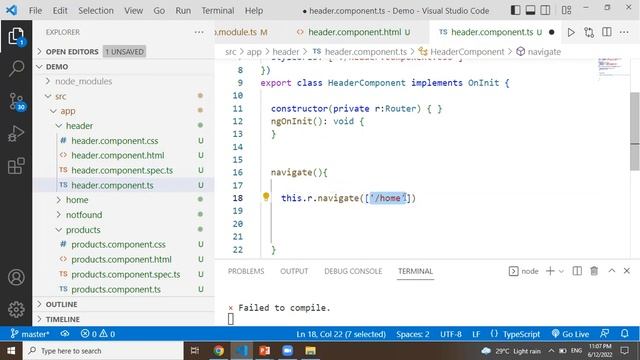
Task: Add a new terminal with plus icon
Action: [550, 271]
